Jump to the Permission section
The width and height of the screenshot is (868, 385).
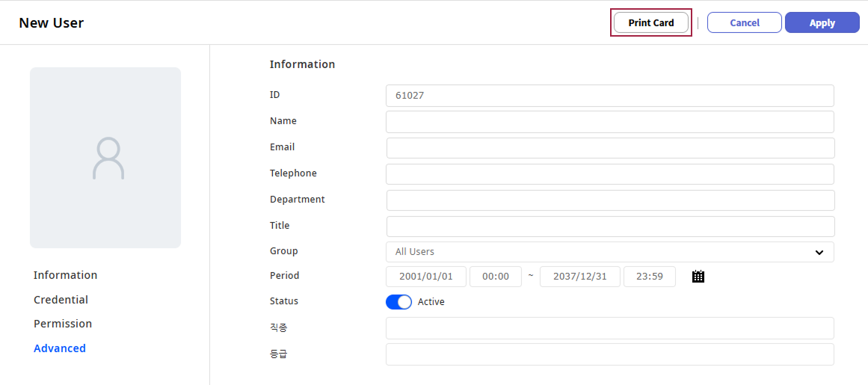(x=63, y=324)
